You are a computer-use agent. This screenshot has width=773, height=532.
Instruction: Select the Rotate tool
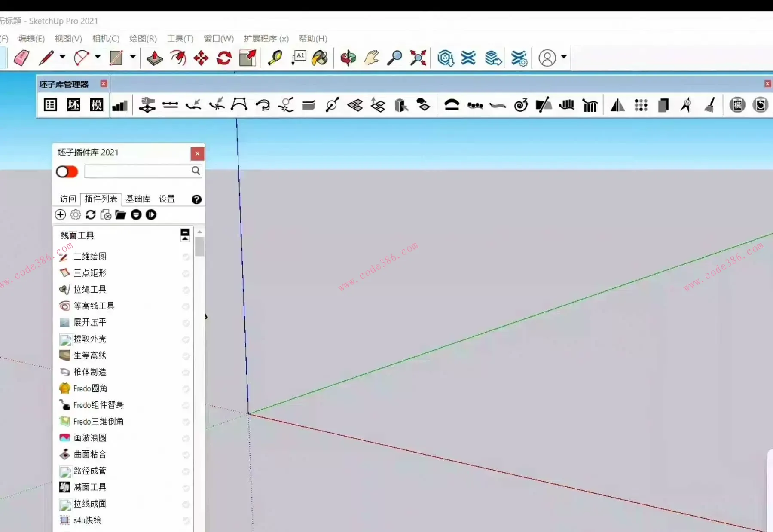[224, 58]
